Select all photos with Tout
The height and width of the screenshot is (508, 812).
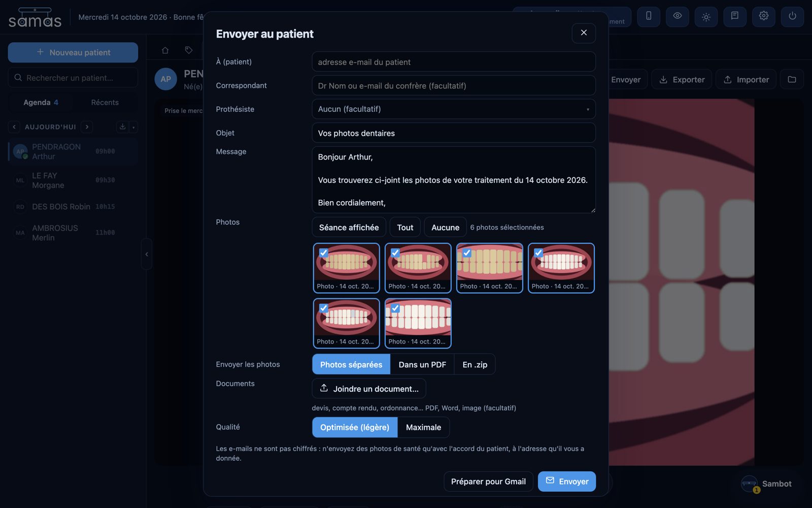coord(405,228)
